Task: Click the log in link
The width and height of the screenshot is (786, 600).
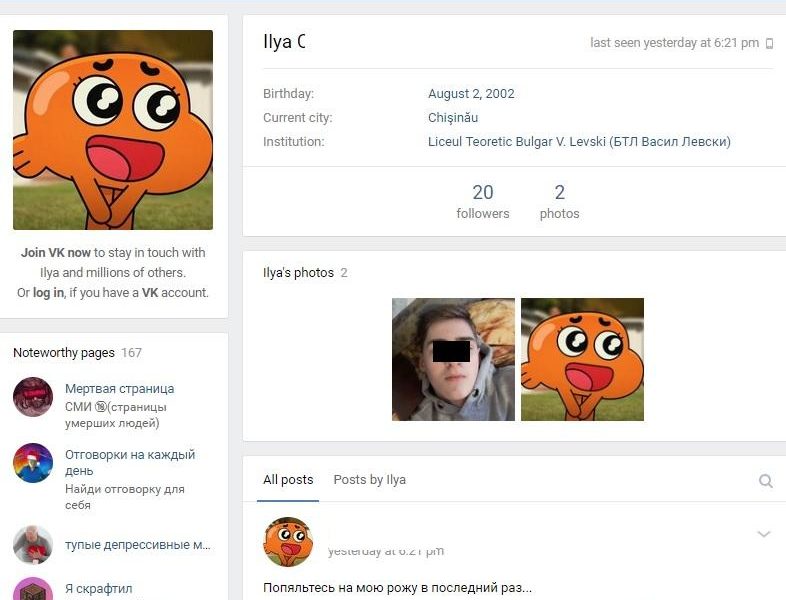Action: [48, 292]
